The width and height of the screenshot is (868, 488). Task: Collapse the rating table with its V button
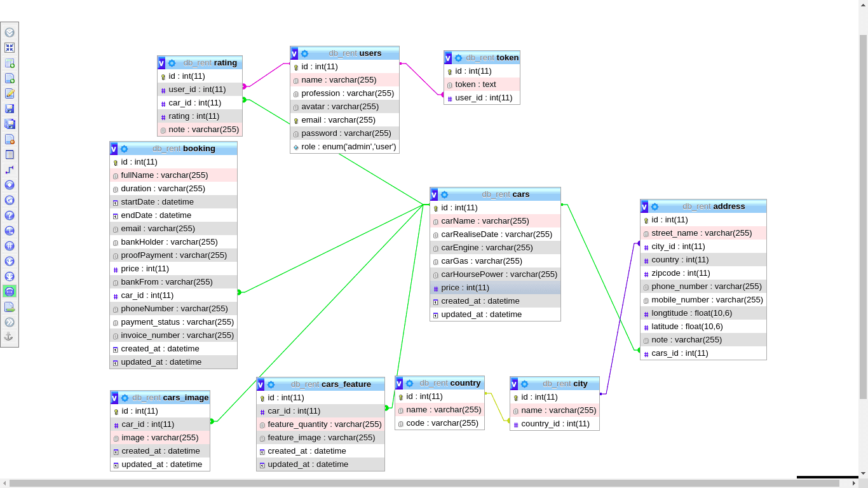click(161, 63)
